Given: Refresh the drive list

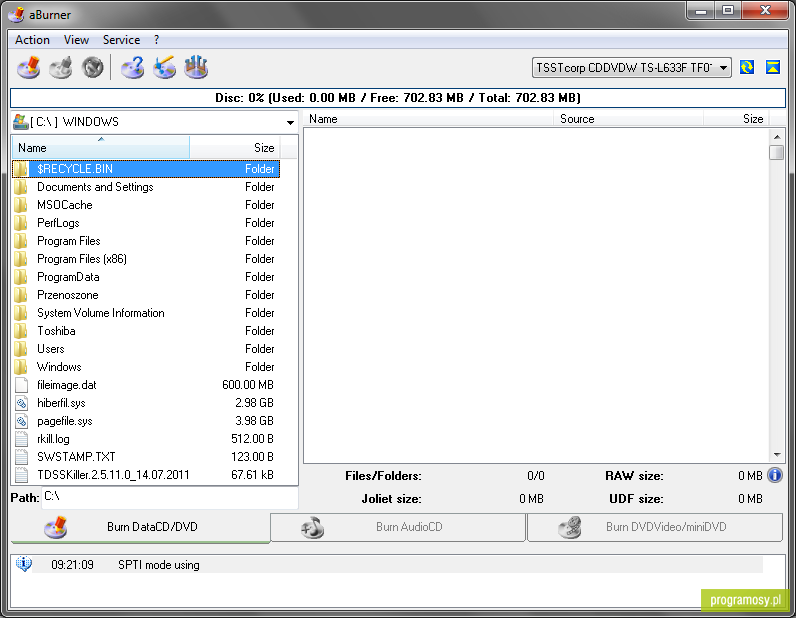Looking at the screenshot, I should click(747, 67).
